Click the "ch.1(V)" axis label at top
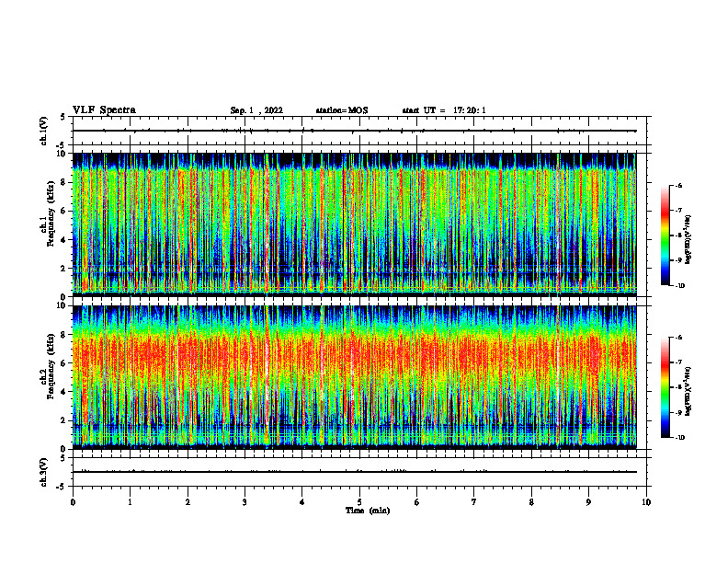728x563 pixels. (x=44, y=131)
